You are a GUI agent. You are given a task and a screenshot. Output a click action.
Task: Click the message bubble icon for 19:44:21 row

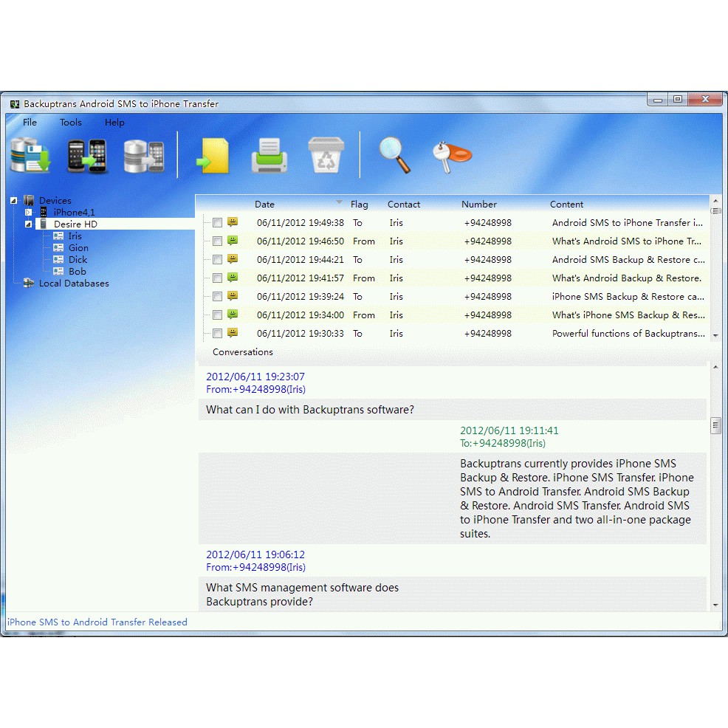pos(233,259)
